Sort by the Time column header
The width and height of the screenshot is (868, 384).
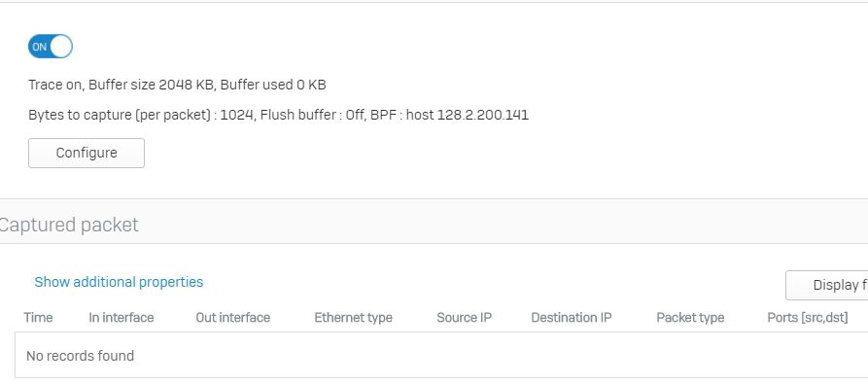pyautogui.click(x=38, y=318)
